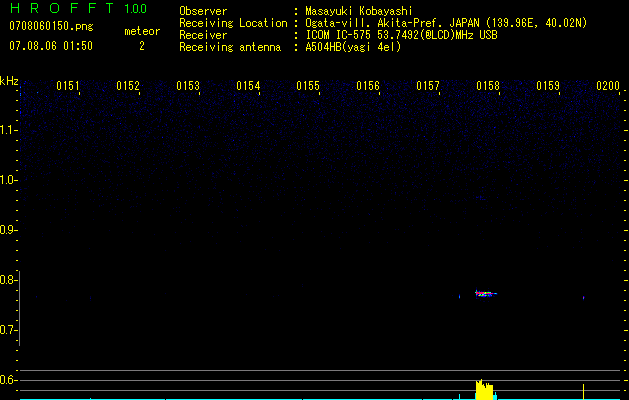Viewport: 629px width, 400px height.
Task: Click the Receiving antenna label
Action: tap(230, 47)
